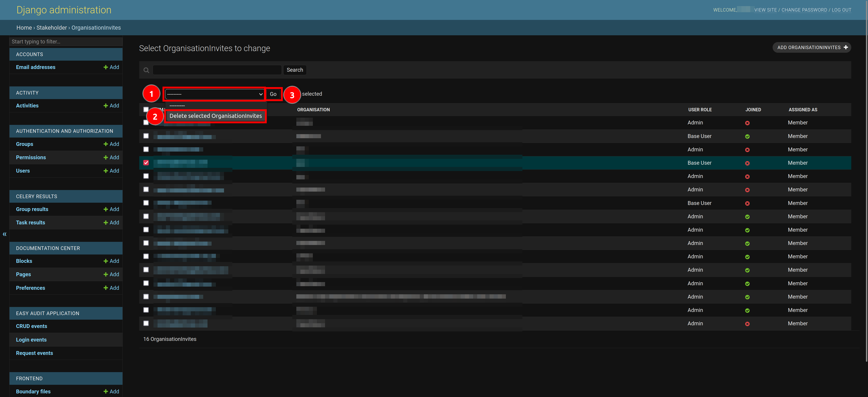The width and height of the screenshot is (868, 397).
Task: Click the Go button
Action: click(273, 94)
